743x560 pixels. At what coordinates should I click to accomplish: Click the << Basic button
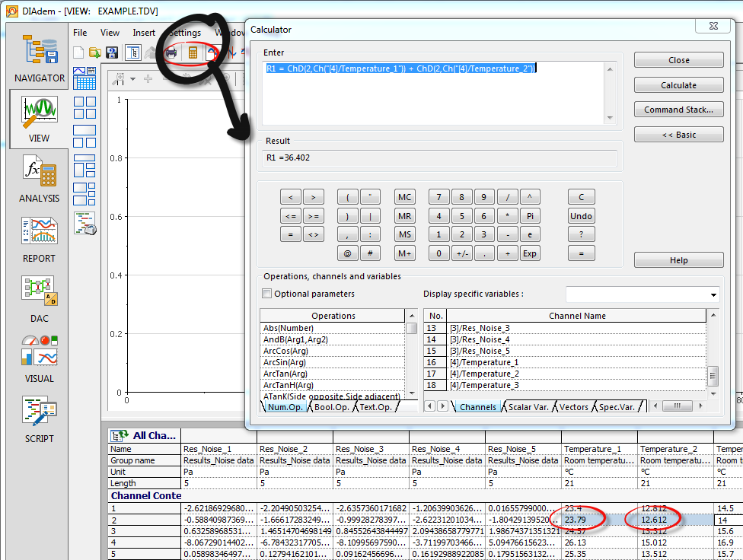[678, 135]
